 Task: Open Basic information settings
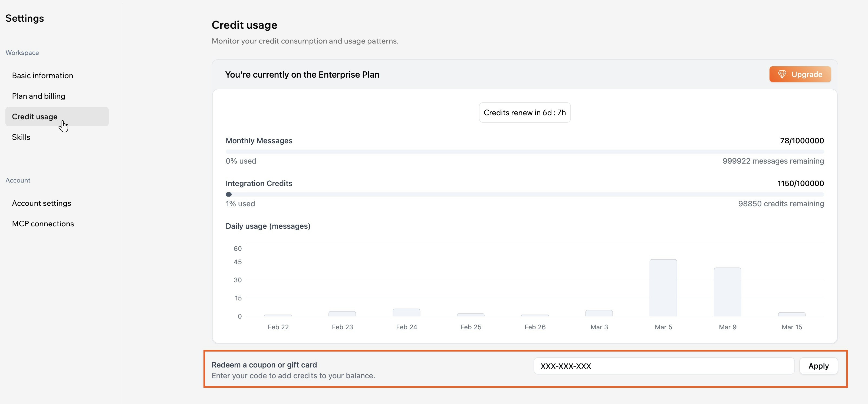tap(42, 75)
